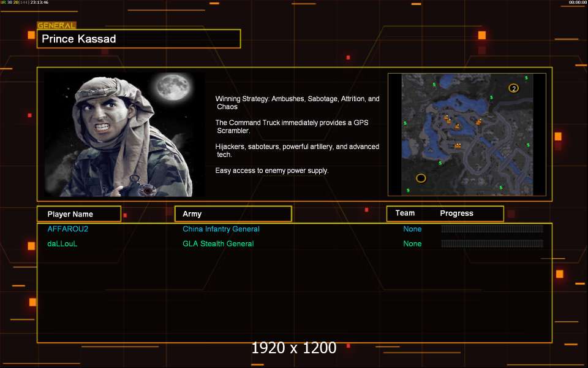Click Easy access to enemy power supply text
Screen dimensions: 588x368
pyautogui.click(x=272, y=171)
